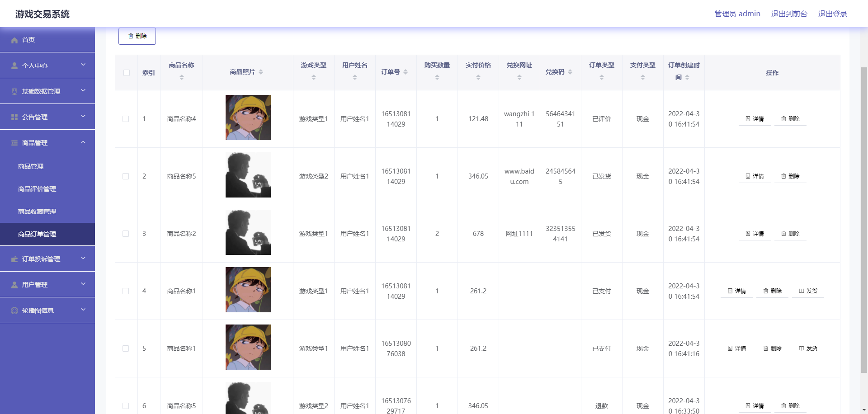The image size is (868, 414).
Task: Click the top 删除 batch delete button
Action: [137, 36]
